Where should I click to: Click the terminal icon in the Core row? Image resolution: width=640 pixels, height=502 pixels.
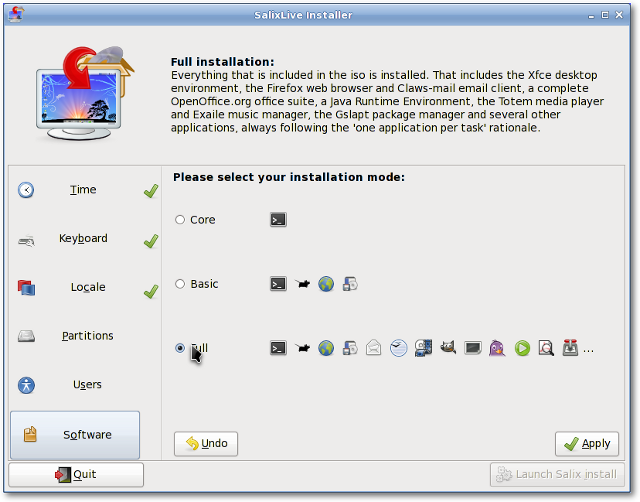(x=278, y=220)
